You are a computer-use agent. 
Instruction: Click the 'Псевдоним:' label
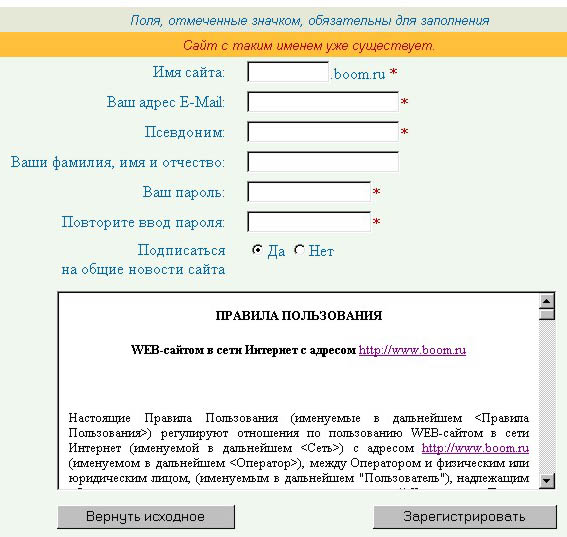pos(184,132)
